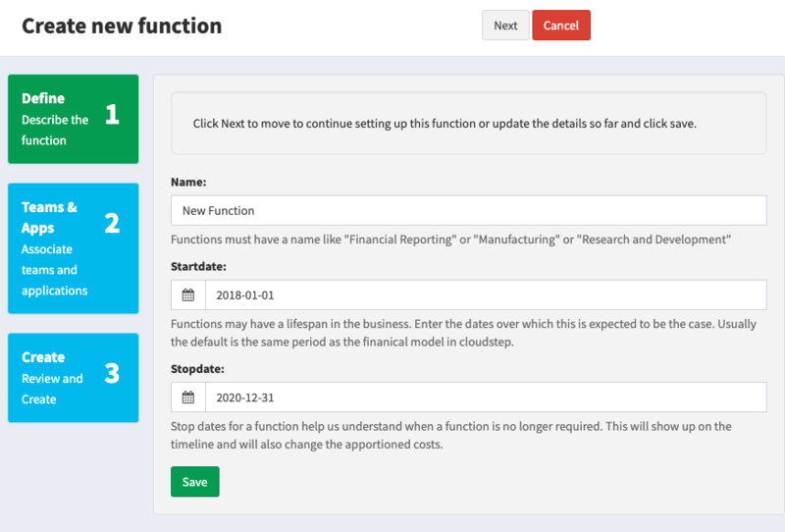Focus the Name input field
785x532 pixels.
tap(469, 210)
